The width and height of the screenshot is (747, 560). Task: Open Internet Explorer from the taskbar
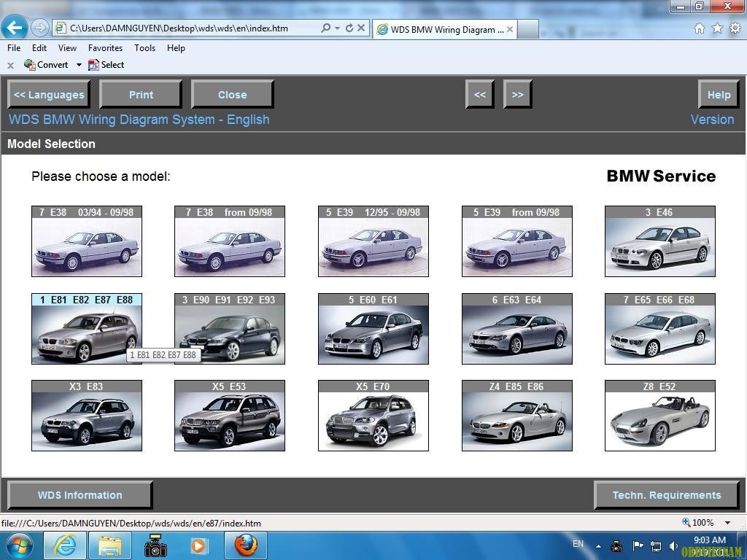point(65,545)
